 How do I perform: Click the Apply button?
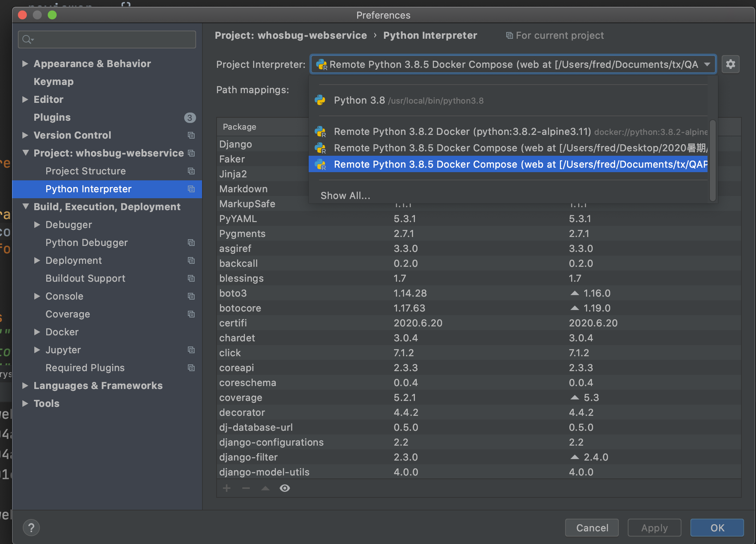(x=654, y=528)
